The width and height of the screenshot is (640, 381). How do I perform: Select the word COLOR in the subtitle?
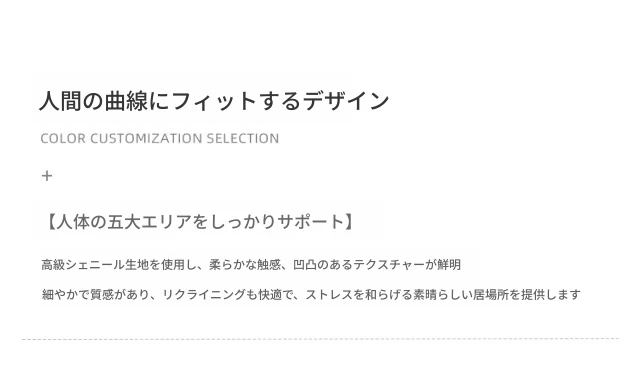click(63, 138)
